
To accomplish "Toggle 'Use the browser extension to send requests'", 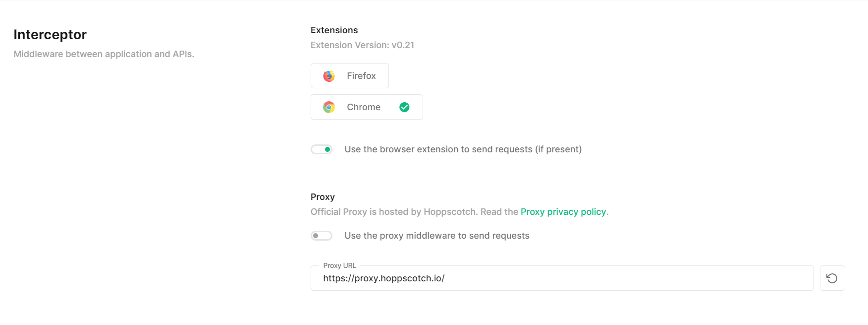I will [321, 149].
